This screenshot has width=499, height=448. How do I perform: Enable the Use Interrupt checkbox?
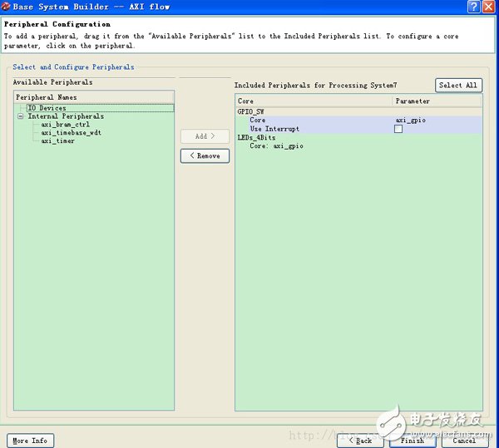pyautogui.click(x=398, y=129)
